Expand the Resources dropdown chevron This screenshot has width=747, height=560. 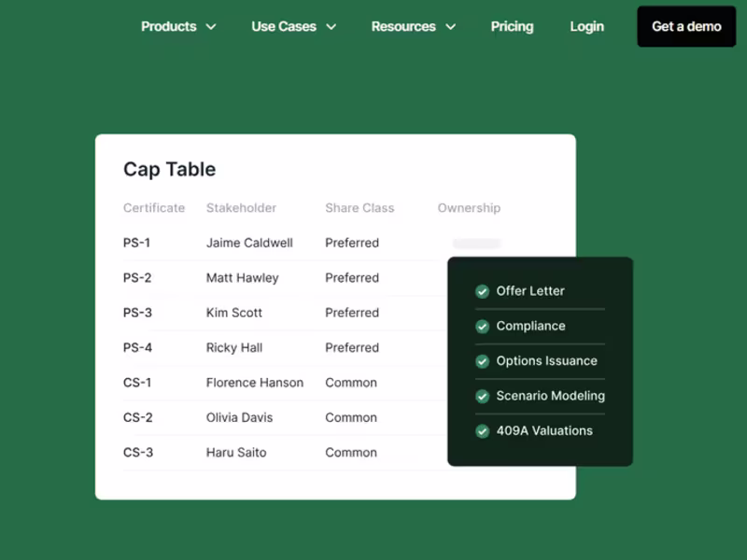coord(450,27)
